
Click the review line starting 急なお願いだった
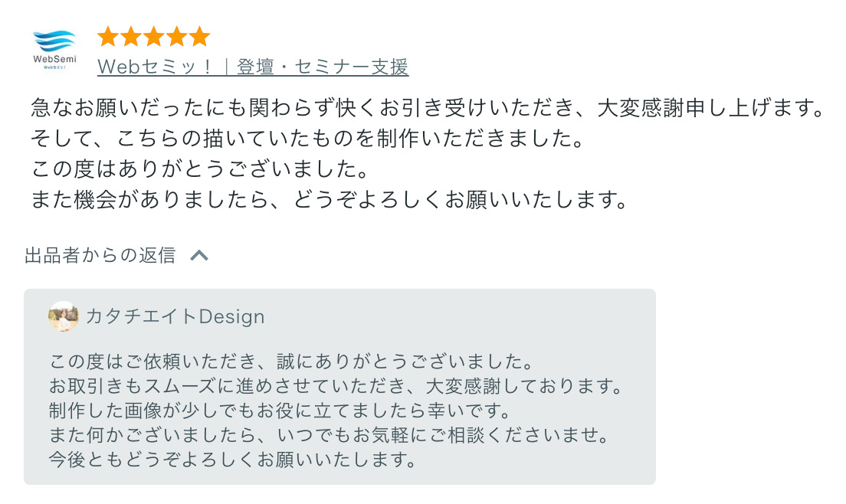427,108
